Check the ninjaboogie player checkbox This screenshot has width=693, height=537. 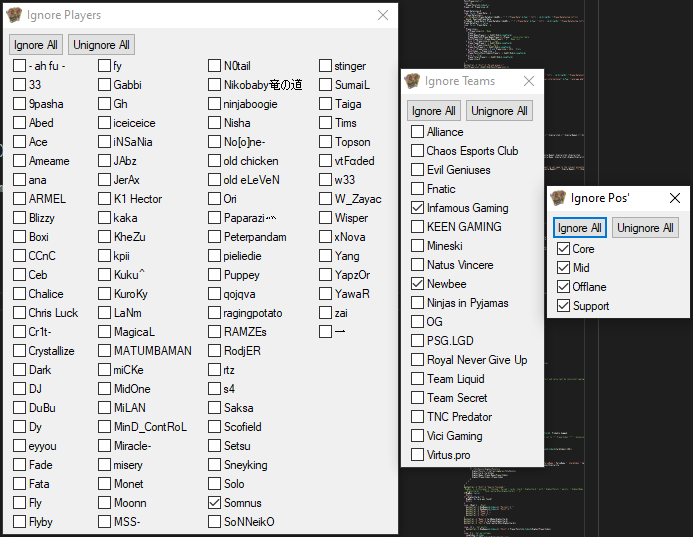pos(214,103)
